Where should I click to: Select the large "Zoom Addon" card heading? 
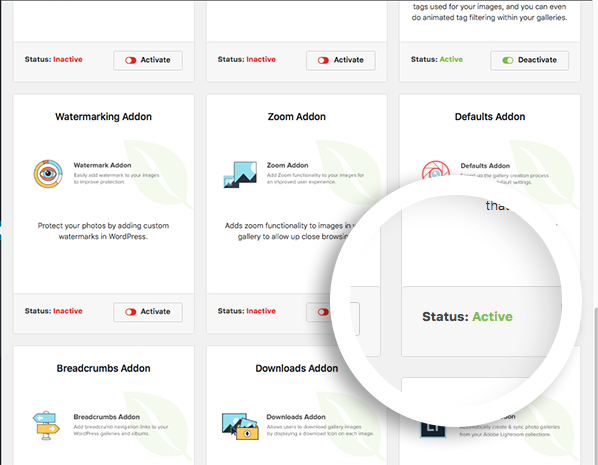(x=297, y=117)
